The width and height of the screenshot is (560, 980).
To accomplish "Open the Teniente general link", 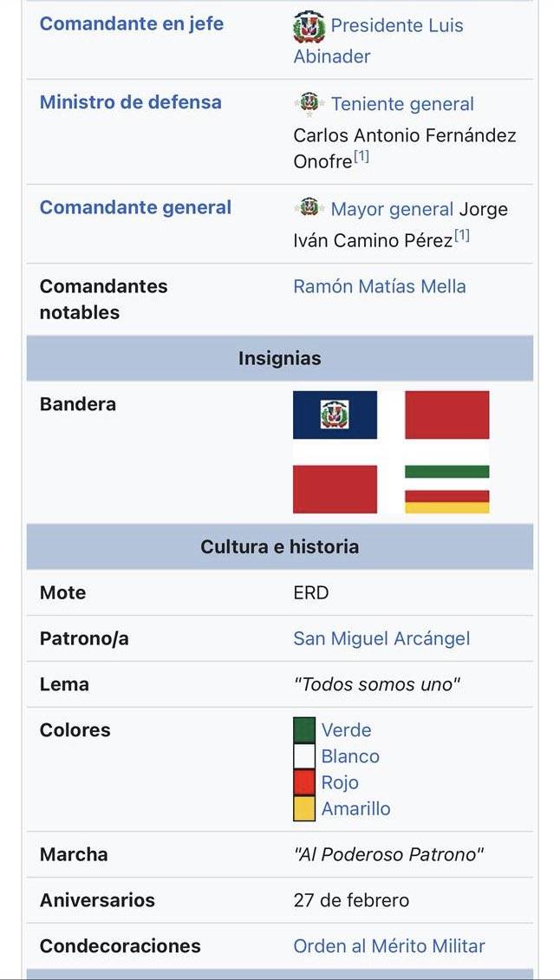I will click(x=402, y=104).
